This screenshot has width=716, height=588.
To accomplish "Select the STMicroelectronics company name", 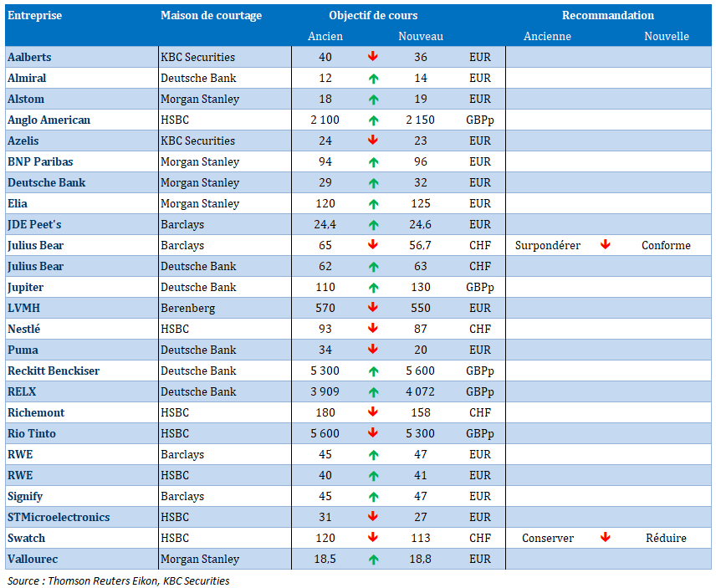I will pyautogui.click(x=59, y=517).
